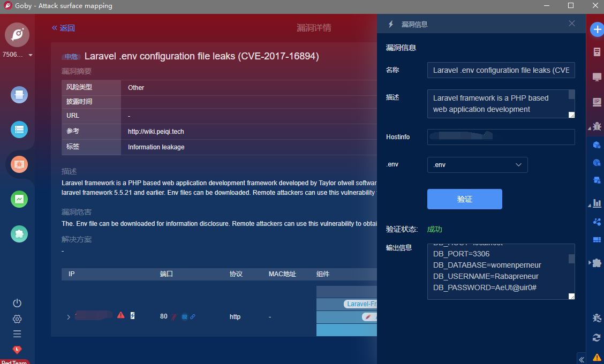Click the settings gear icon in left sidebar

tap(17, 319)
